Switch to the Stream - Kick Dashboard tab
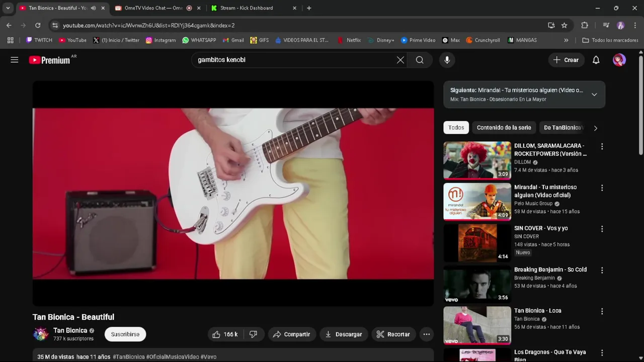Screen dimensions: 644x362 point(247,8)
